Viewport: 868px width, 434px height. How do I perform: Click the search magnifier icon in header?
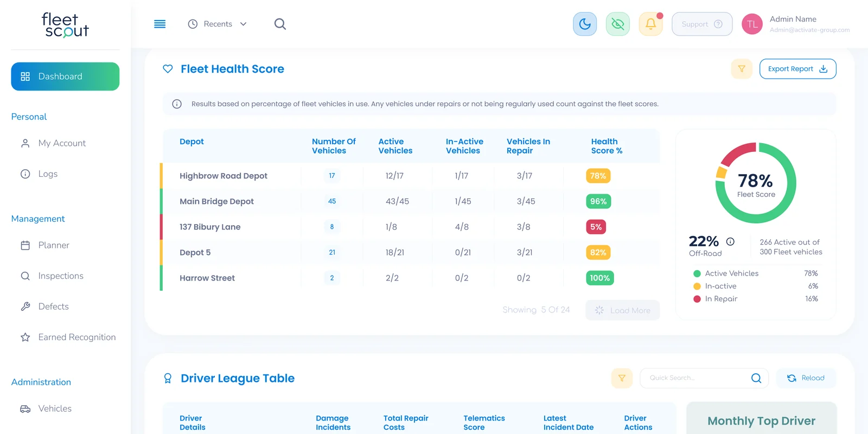coord(280,24)
